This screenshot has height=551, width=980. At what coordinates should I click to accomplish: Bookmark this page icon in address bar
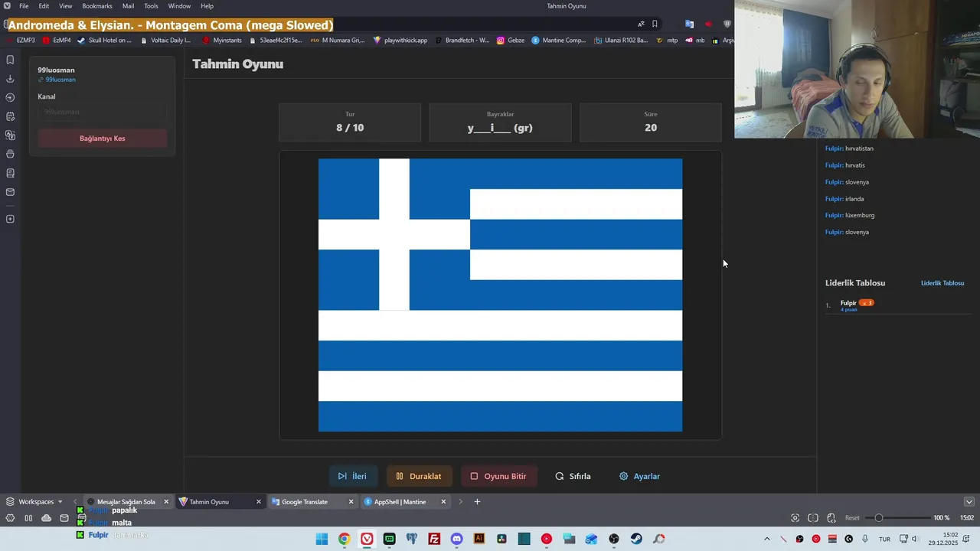[x=655, y=24]
